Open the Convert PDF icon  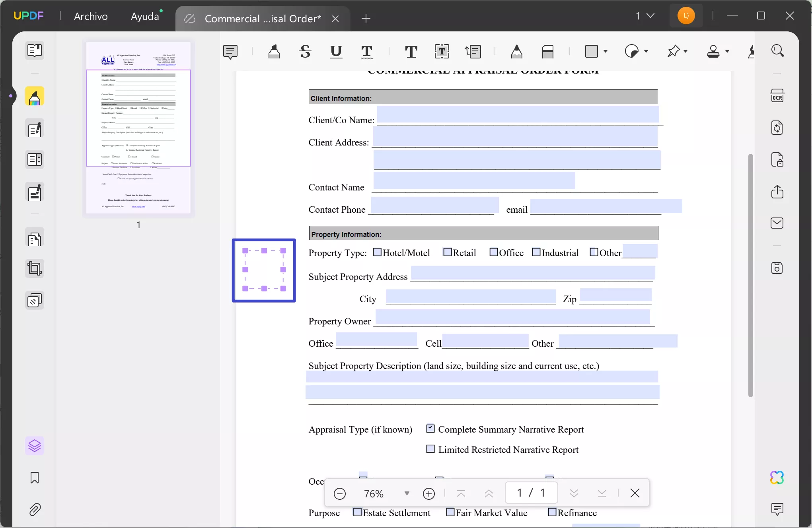777,128
